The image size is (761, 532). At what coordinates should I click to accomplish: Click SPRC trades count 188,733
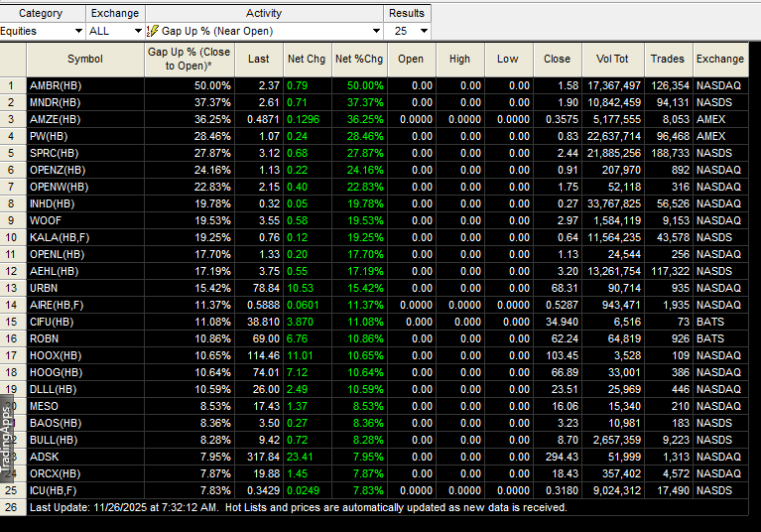671,154
